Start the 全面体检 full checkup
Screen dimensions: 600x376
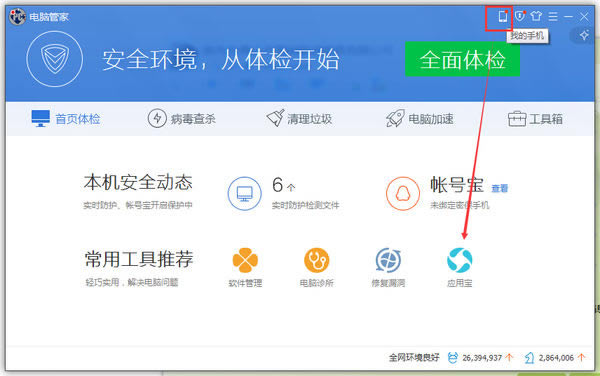pyautogui.click(x=462, y=59)
